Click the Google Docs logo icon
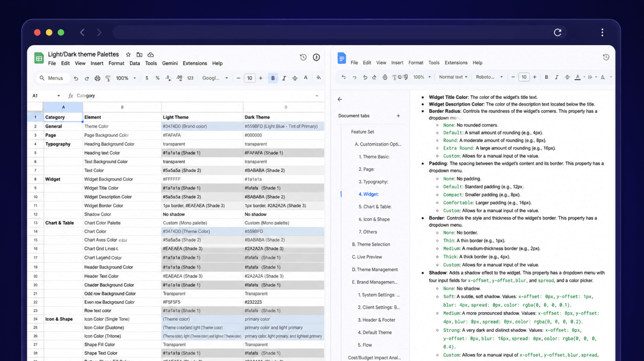This screenshot has height=361, width=644. [x=342, y=58]
